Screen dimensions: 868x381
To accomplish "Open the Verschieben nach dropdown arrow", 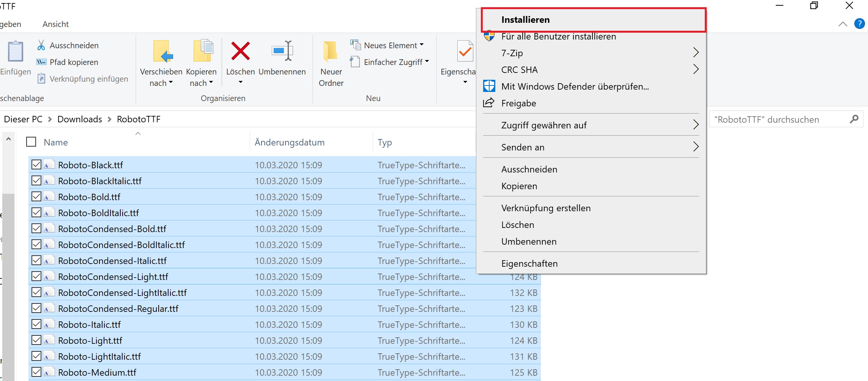I will (171, 82).
